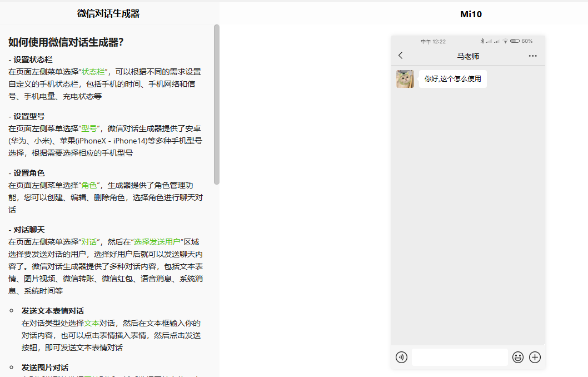Click the "发送文本表情对话" list heading

pos(52,311)
